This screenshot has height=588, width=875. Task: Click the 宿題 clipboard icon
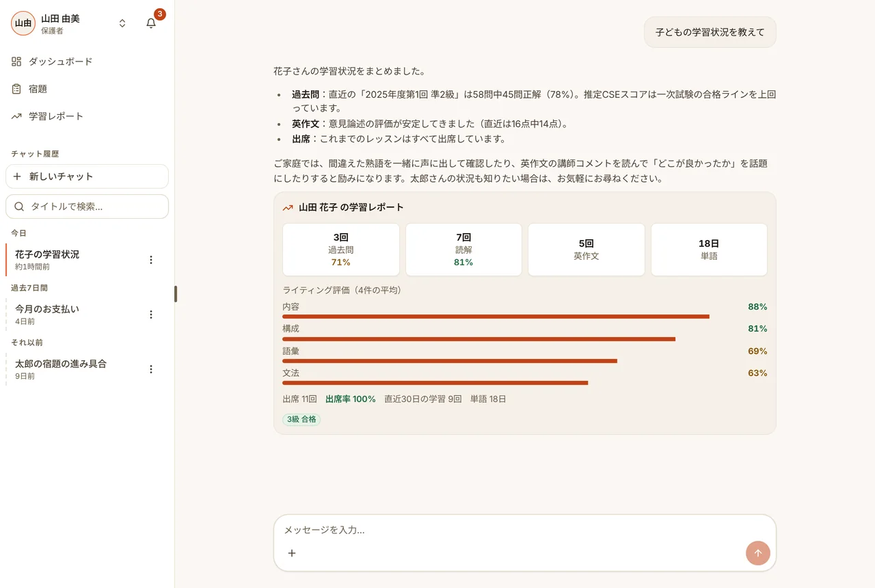click(16, 89)
